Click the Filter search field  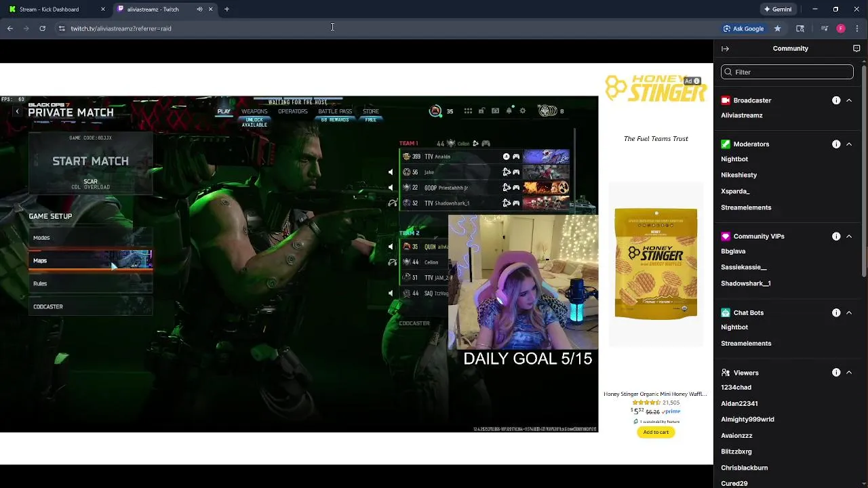[x=787, y=72]
